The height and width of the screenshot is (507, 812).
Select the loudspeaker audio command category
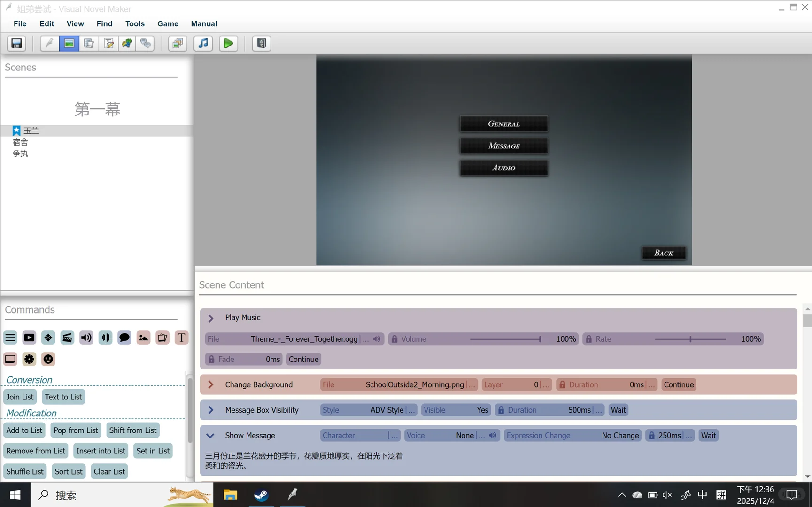(86, 338)
